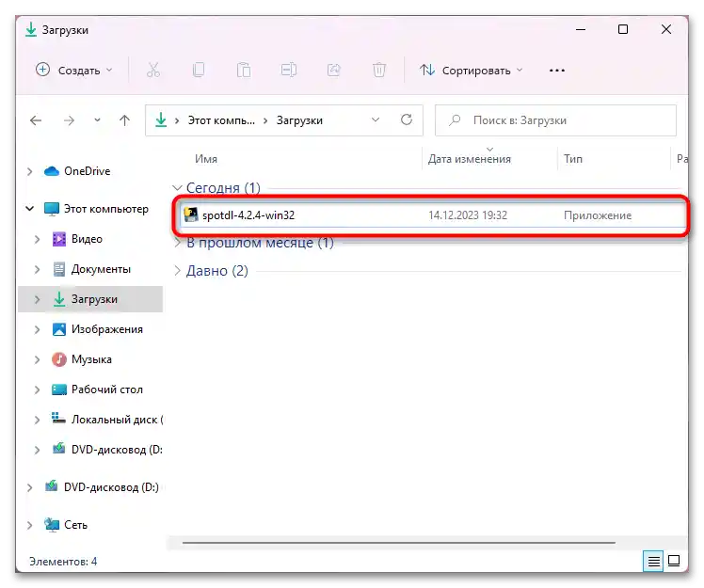This screenshot has height=588, width=704.
Task: Sort by the Тип column header
Action: click(x=573, y=159)
